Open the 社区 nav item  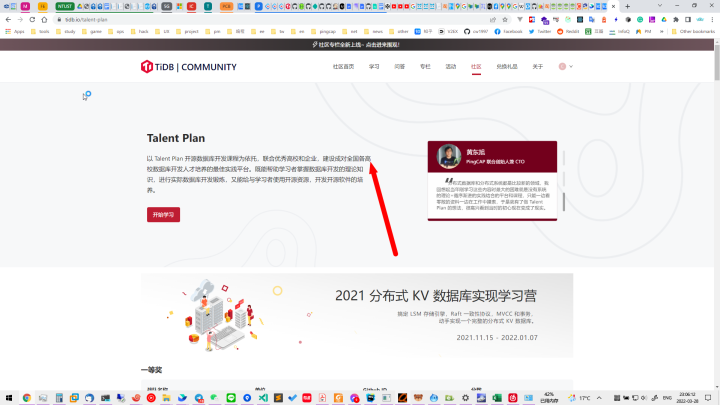click(476, 67)
